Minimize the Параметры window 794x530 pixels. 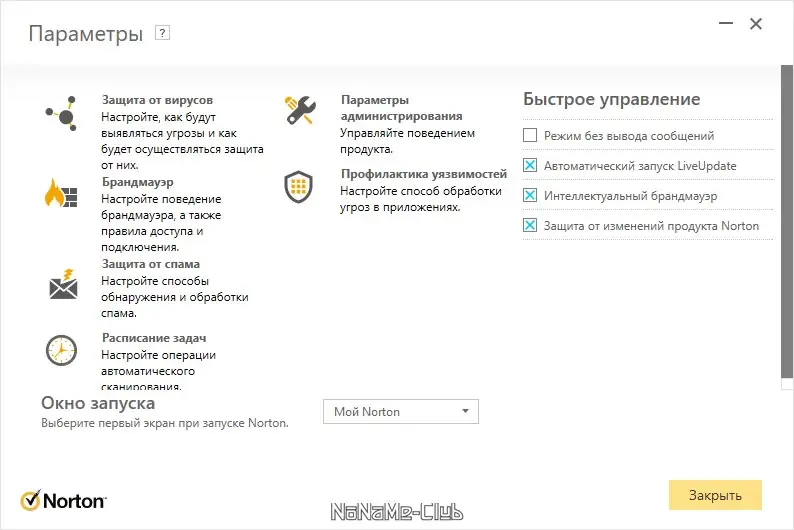click(x=726, y=23)
